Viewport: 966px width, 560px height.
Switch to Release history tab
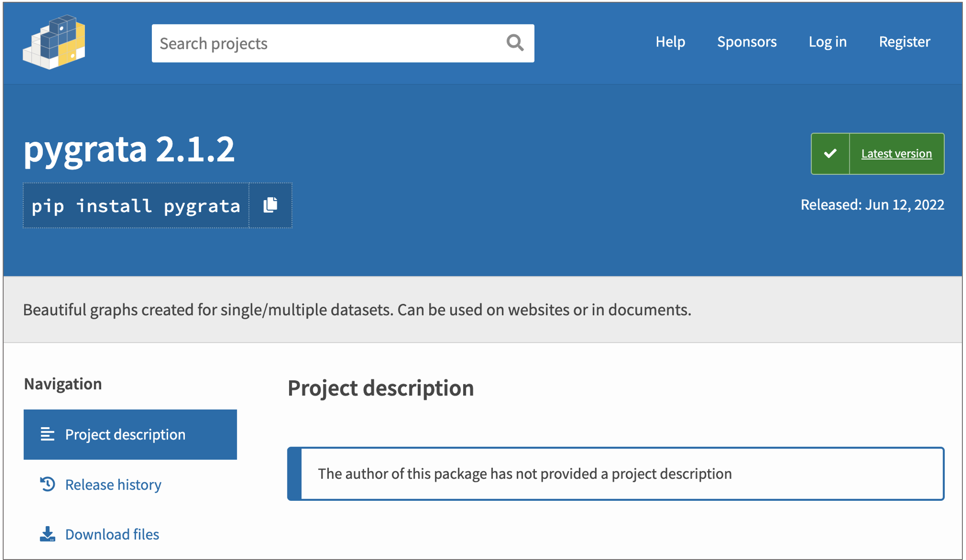113,485
